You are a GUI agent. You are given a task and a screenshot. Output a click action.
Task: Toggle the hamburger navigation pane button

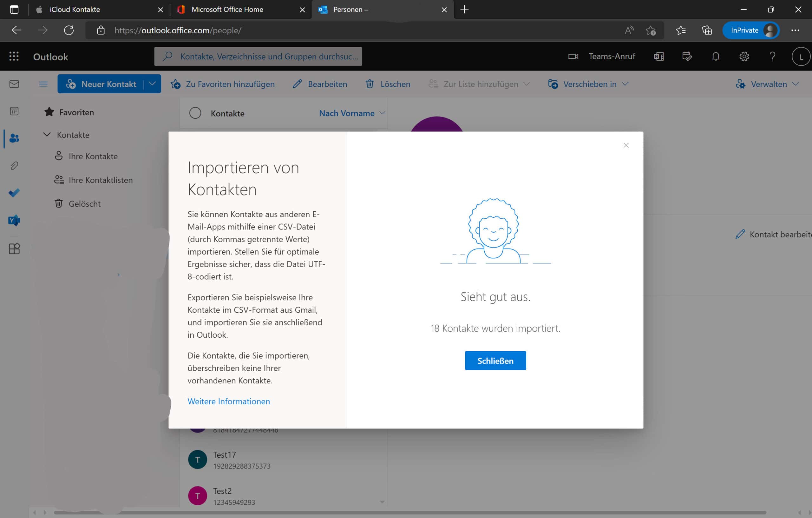click(x=43, y=84)
